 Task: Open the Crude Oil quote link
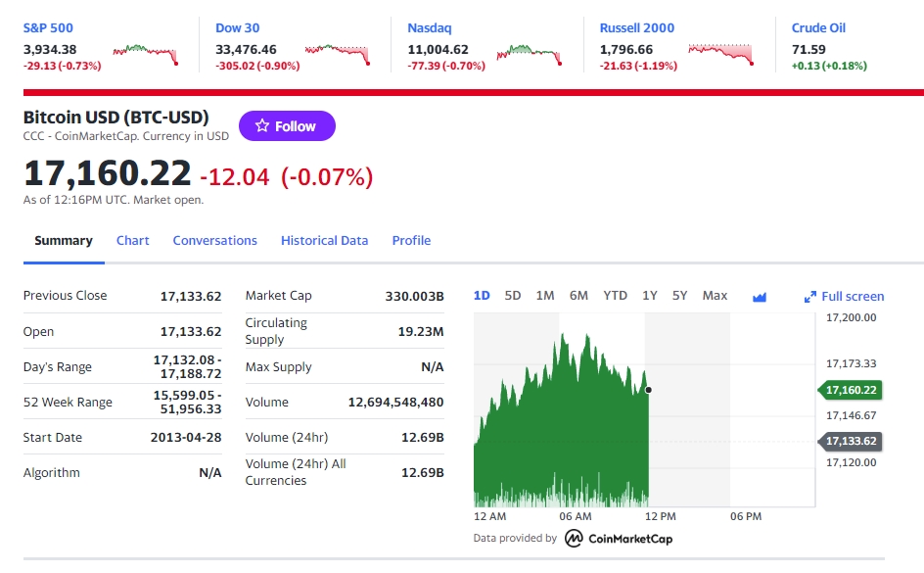818,27
